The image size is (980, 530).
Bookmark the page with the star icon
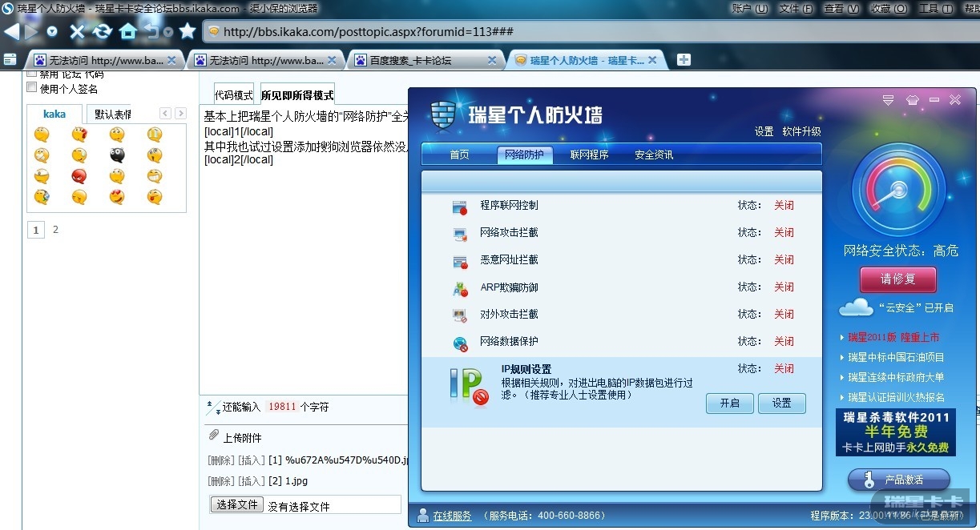(x=188, y=31)
